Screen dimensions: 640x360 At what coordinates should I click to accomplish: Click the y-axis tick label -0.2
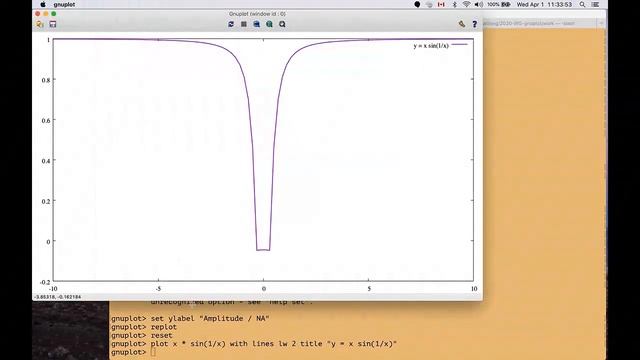(x=45, y=282)
